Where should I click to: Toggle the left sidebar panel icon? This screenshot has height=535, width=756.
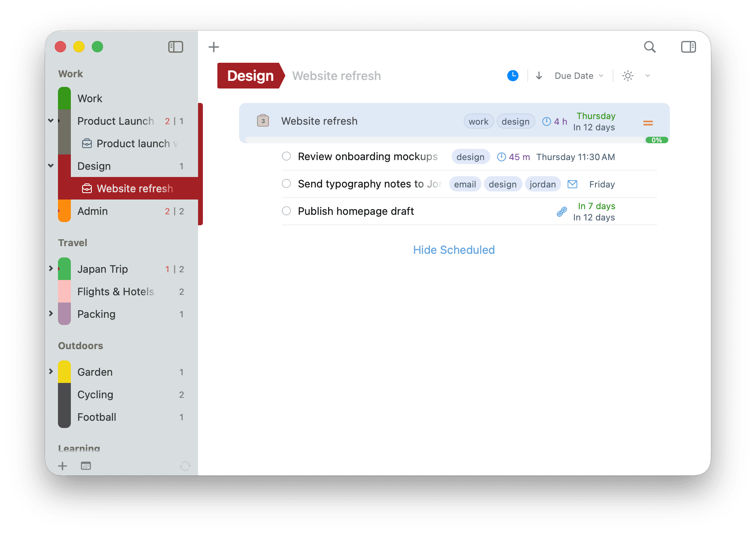coord(176,47)
